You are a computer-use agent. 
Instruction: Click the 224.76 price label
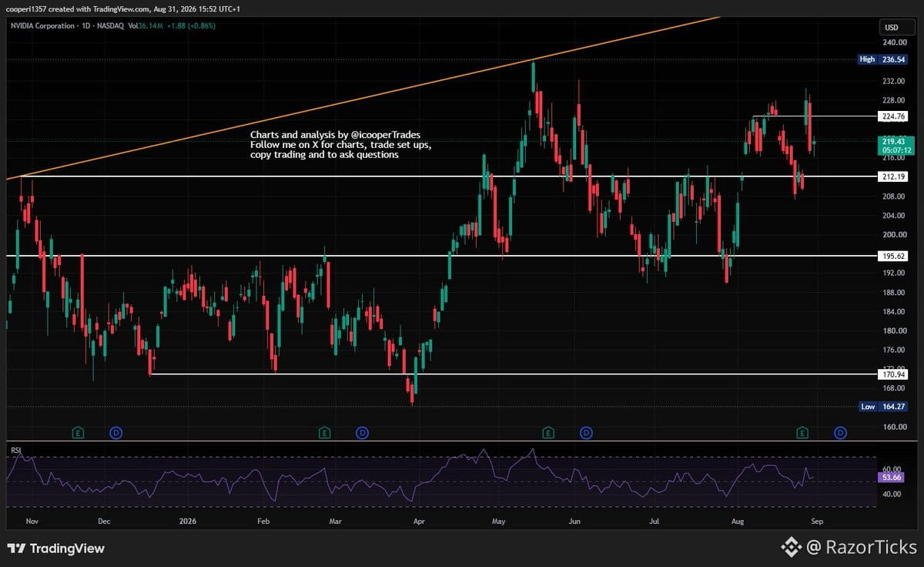pos(893,116)
